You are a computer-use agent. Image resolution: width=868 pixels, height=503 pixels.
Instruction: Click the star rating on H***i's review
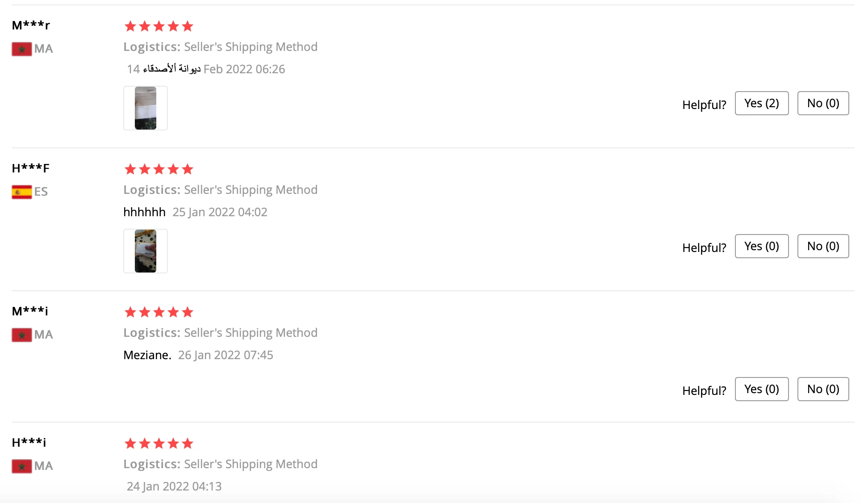159,444
